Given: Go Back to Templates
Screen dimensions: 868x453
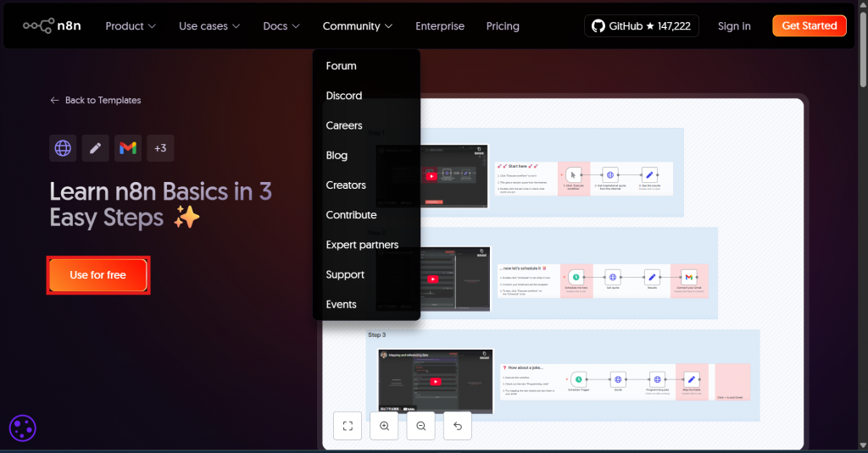Looking at the screenshot, I should pos(96,100).
